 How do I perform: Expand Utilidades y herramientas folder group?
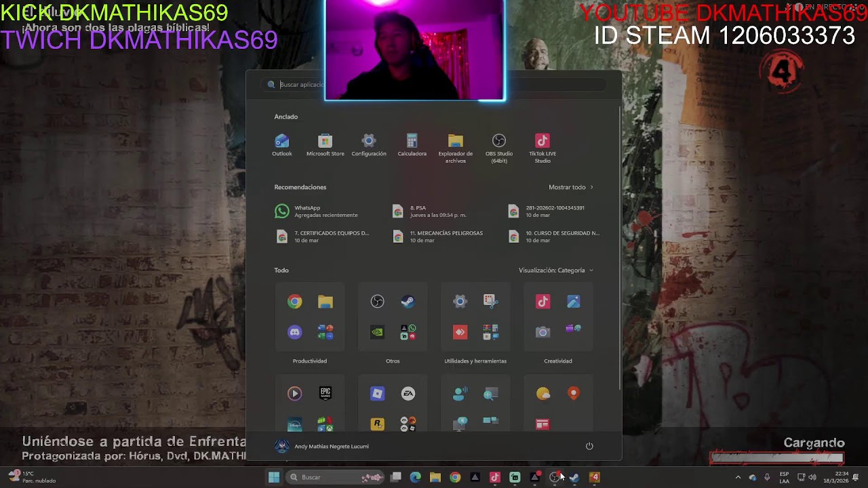(x=490, y=332)
